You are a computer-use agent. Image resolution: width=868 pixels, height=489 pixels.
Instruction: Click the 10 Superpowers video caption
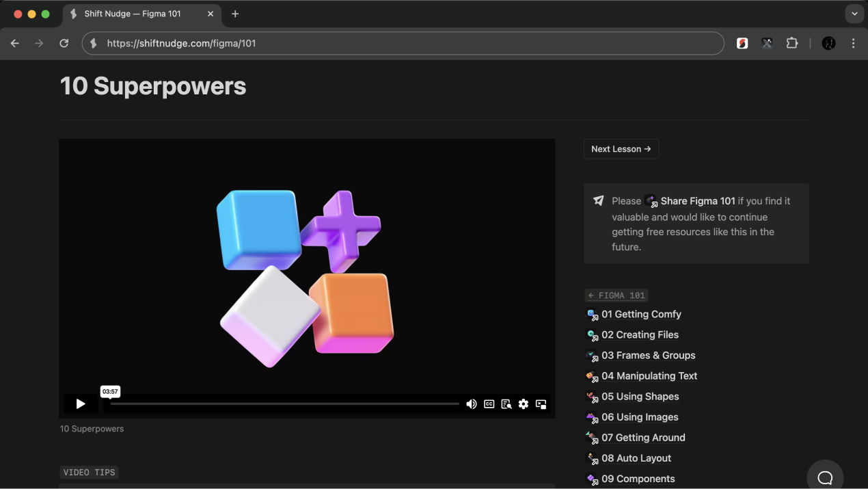[92, 429]
